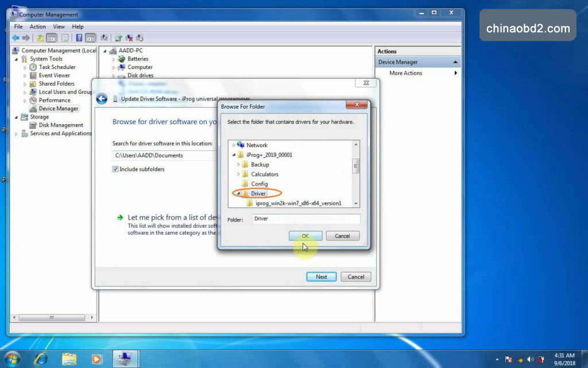Click the Folder name input field
Viewport: 588px width, 368px height.
pos(306,219)
